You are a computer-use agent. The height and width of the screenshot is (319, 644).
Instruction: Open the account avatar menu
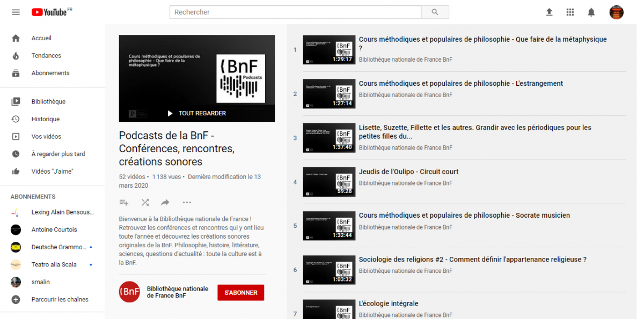point(617,12)
